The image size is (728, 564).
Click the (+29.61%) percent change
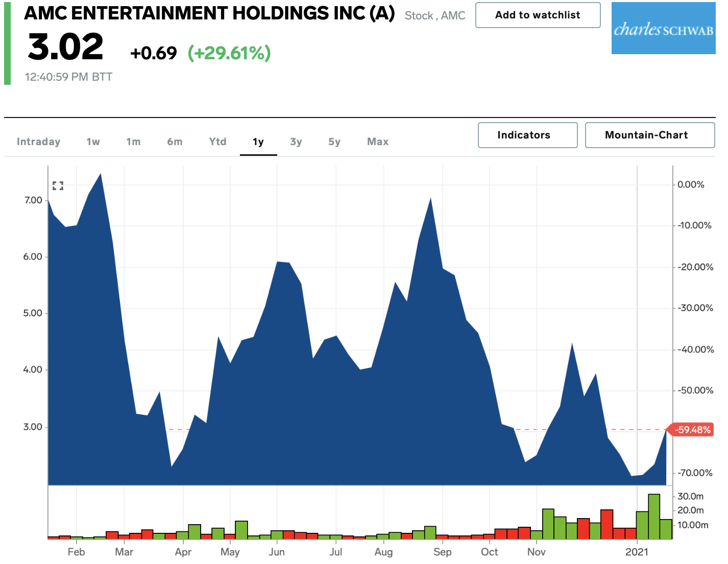click(229, 53)
